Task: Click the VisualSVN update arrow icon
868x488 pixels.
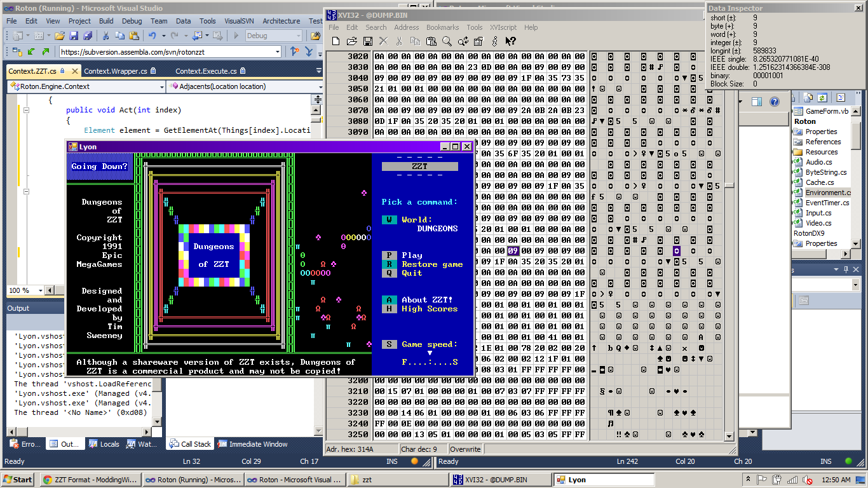Action: [x=31, y=51]
